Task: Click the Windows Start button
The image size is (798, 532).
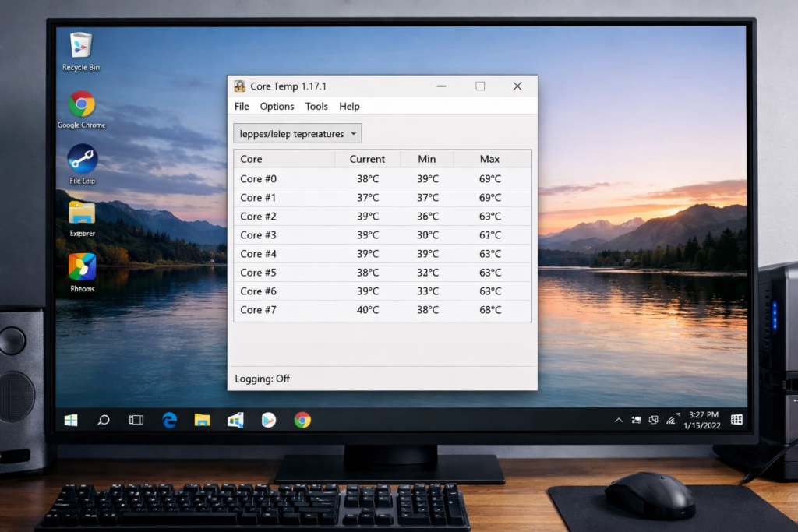Action: (x=70, y=420)
